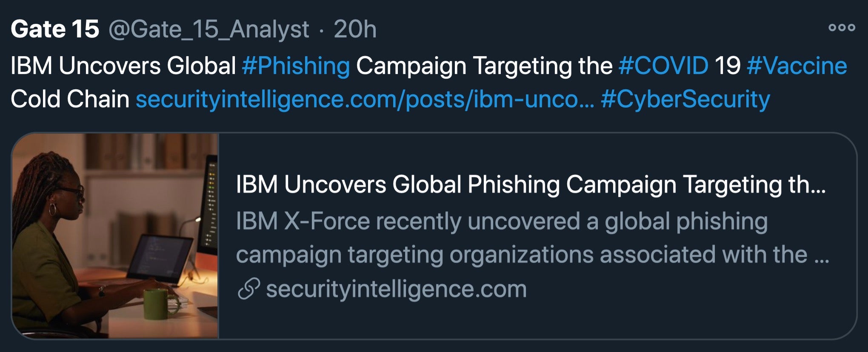This screenshot has height=352, width=868.
Task: Open the #Phishing hashtag
Action: 296,66
